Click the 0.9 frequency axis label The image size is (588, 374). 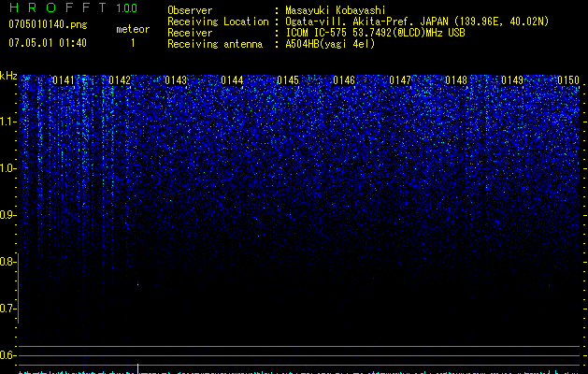click(7, 215)
